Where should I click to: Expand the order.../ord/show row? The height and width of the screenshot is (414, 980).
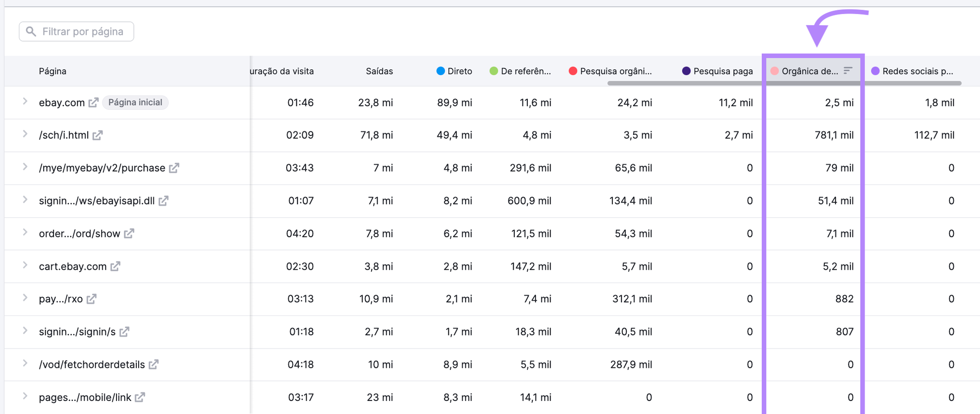(25, 232)
